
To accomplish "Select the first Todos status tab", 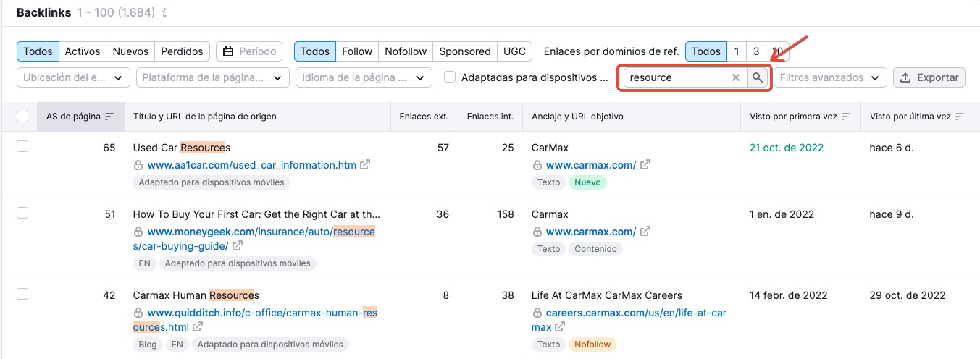I will (x=38, y=51).
